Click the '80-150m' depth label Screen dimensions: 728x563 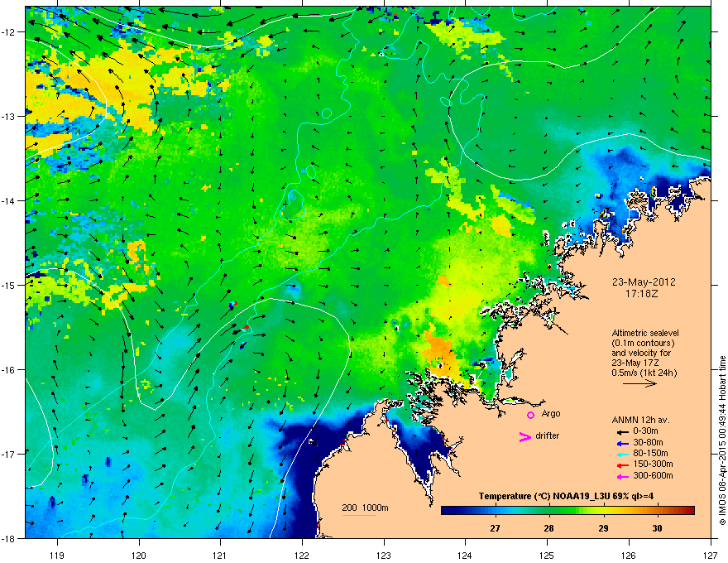pos(650,453)
